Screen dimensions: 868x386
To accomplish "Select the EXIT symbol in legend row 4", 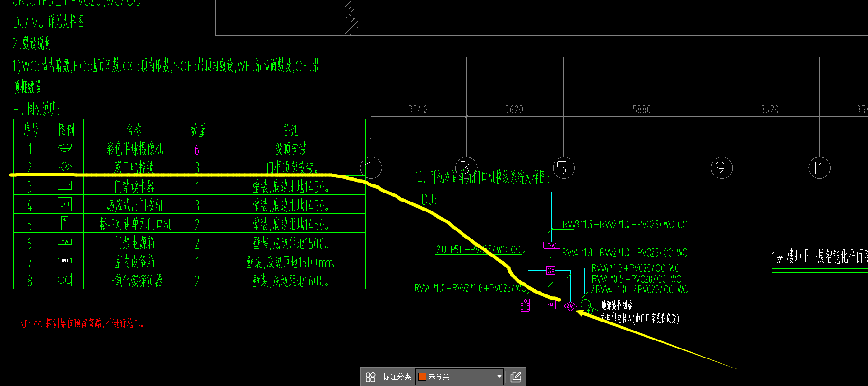I will click(65, 204).
